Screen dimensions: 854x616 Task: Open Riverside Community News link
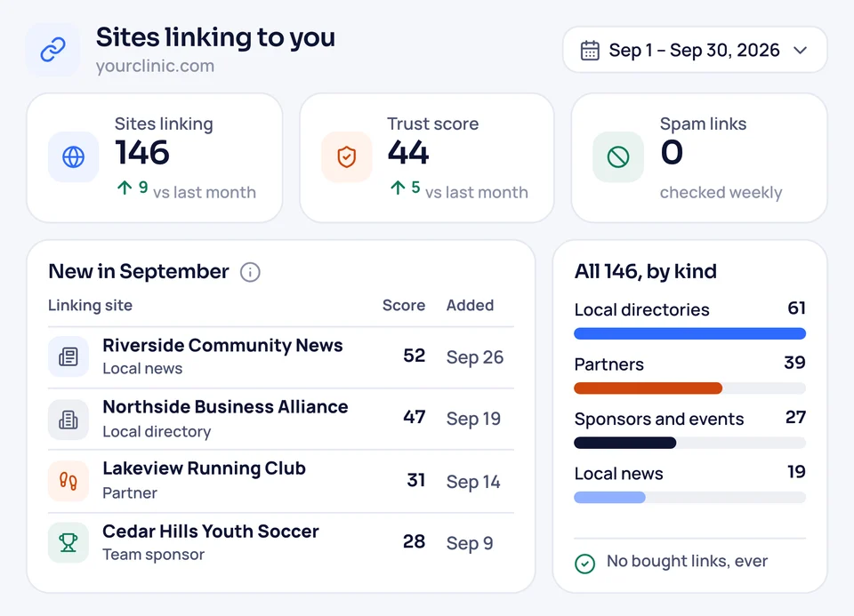(x=222, y=345)
